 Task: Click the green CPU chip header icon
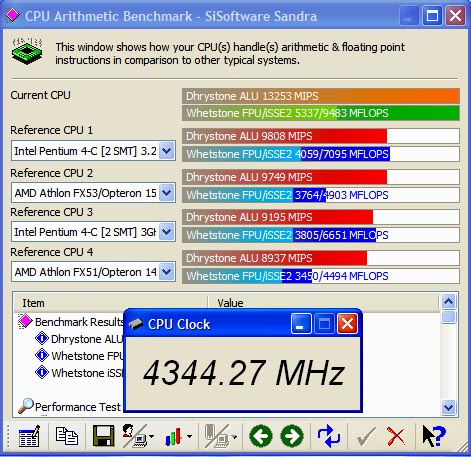(27, 51)
